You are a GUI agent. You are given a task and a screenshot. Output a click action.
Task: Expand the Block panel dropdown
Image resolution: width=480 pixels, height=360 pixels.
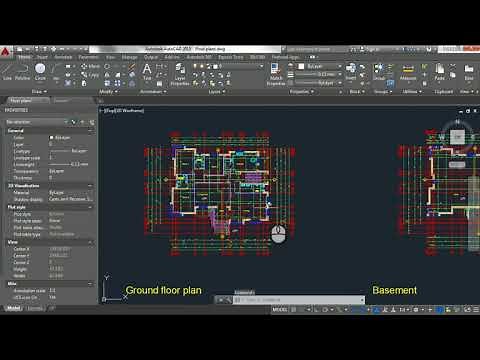(357, 91)
